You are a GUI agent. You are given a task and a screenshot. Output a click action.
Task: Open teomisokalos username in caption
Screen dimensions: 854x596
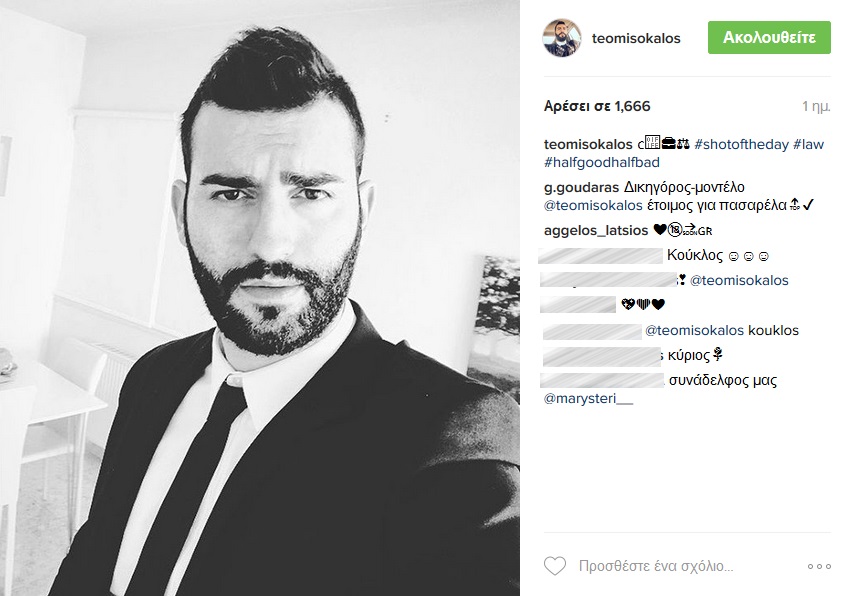pyautogui.click(x=588, y=144)
